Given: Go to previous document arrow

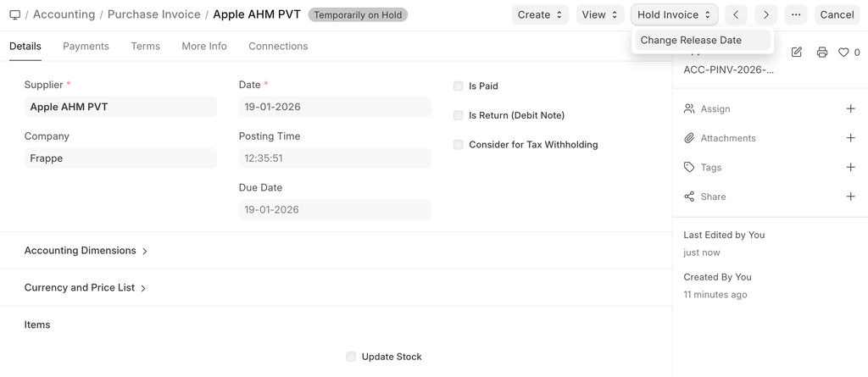Looking at the screenshot, I should point(736,14).
